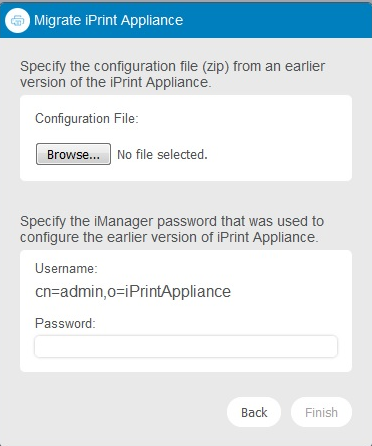
Task: Select the 'Migrate iPrint Appliance' title text
Action: [109, 20]
